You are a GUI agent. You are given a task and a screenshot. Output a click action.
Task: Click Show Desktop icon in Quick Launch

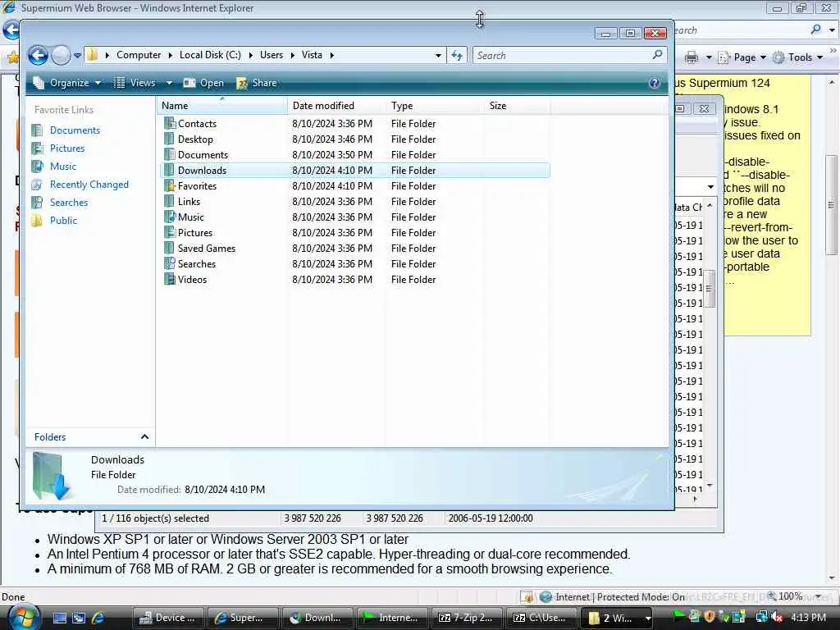59,619
